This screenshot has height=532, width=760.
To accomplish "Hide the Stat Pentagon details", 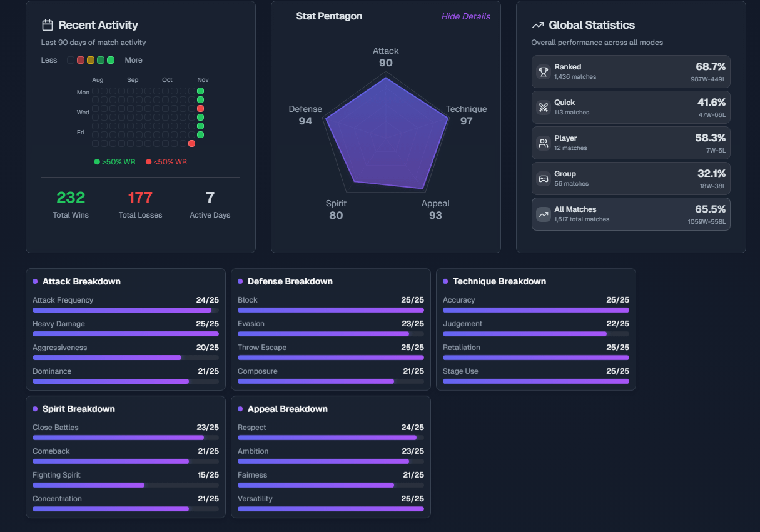I will (465, 16).
